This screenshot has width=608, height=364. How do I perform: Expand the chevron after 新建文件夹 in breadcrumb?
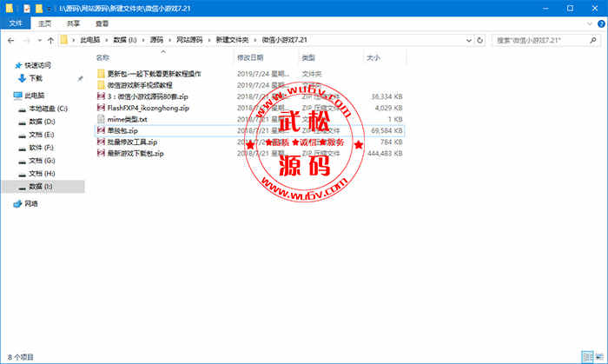(x=255, y=40)
